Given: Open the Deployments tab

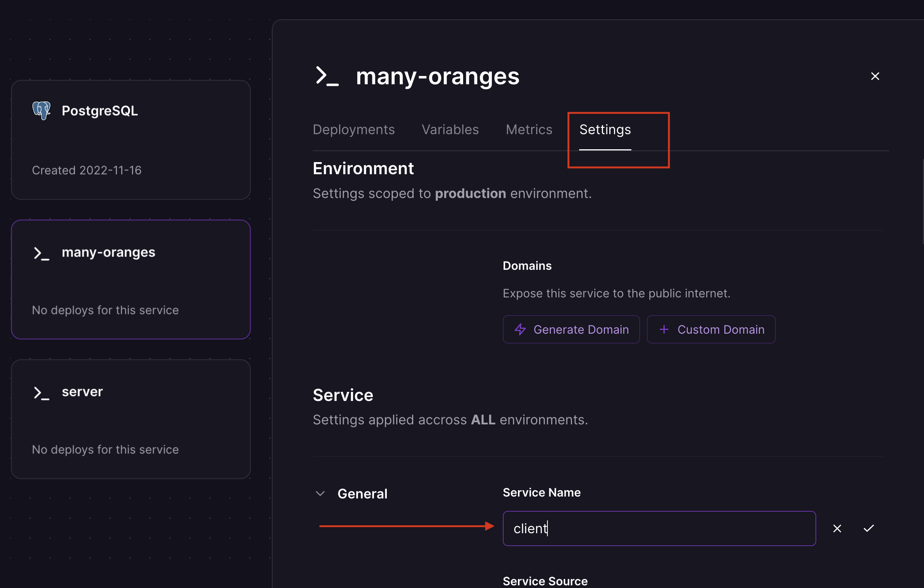Looking at the screenshot, I should click(353, 130).
